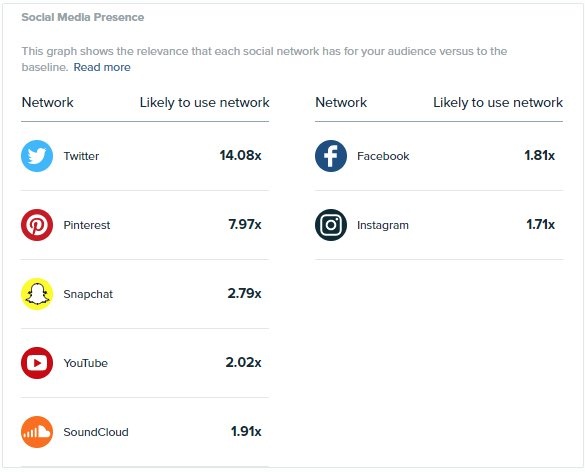Image resolution: width=585 pixels, height=472 pixels.
Task: Click the YouTube play icon
Action: point(37,363)
